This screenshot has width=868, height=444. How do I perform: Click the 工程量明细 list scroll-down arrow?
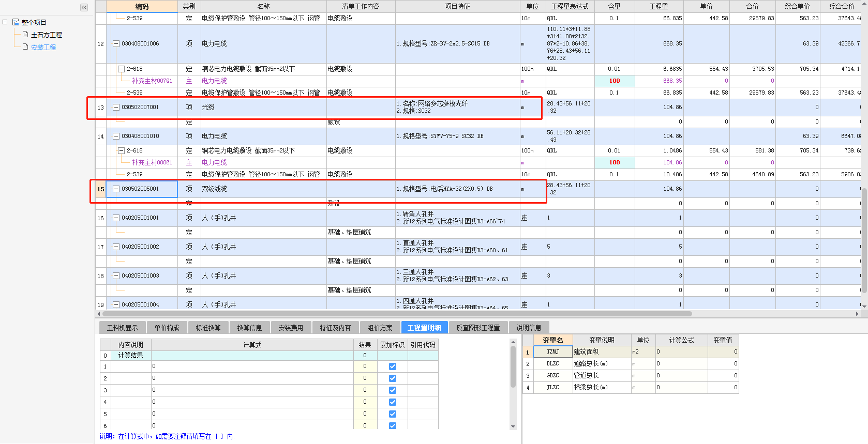click(513, 426)
